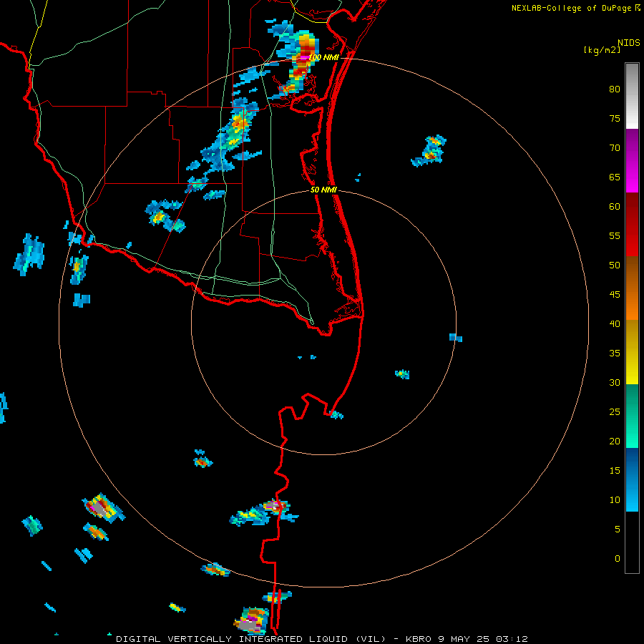Select the yellow segment of the color scale
Screen dimensions: 644x644
click(x=632, y=352)
